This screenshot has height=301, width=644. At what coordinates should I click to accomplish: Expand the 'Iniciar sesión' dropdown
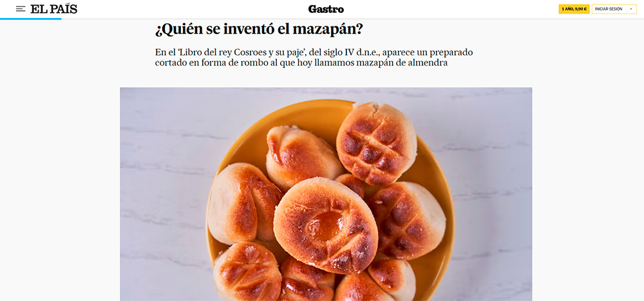614,9
